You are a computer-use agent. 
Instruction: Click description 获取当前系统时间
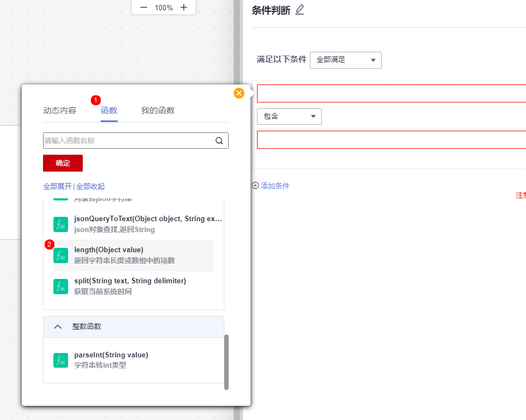[x=103, y=291]
